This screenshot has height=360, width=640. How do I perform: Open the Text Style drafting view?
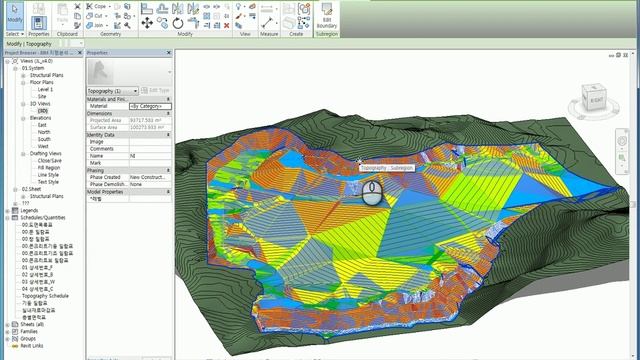pyautogui.click(x=48, y=182)
